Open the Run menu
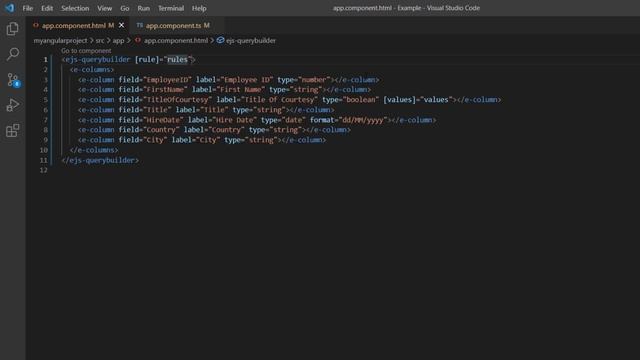The height and width of the screenshot is (360, 640). (x=143, y=8)
